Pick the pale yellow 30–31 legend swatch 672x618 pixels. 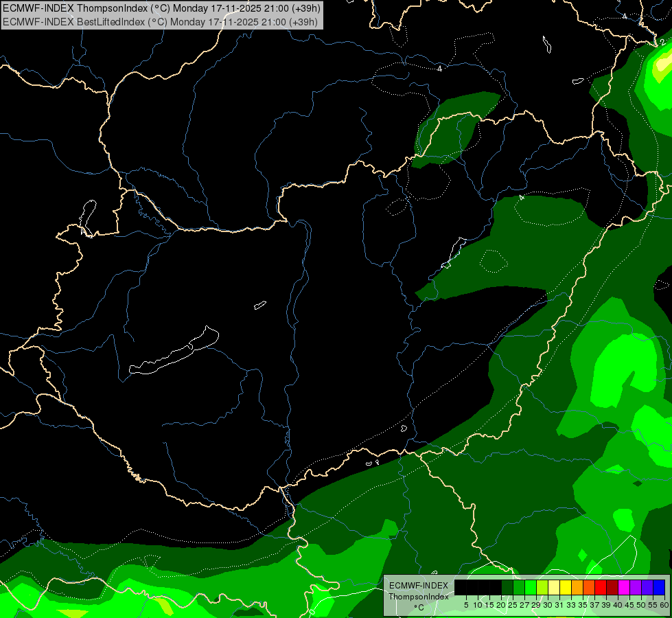554,587
